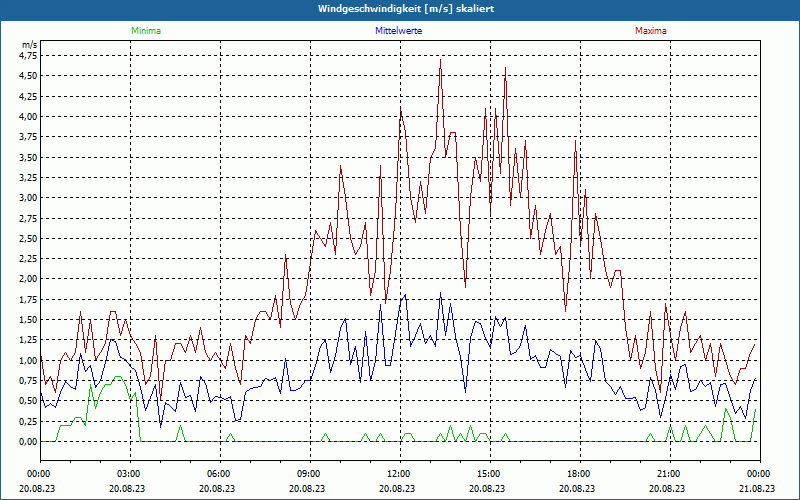Click the chart title 'Windgeschwindigkeit [m/s] skaliert'
Viewport: 800px width, 500px height.
[x=406, y=9]
